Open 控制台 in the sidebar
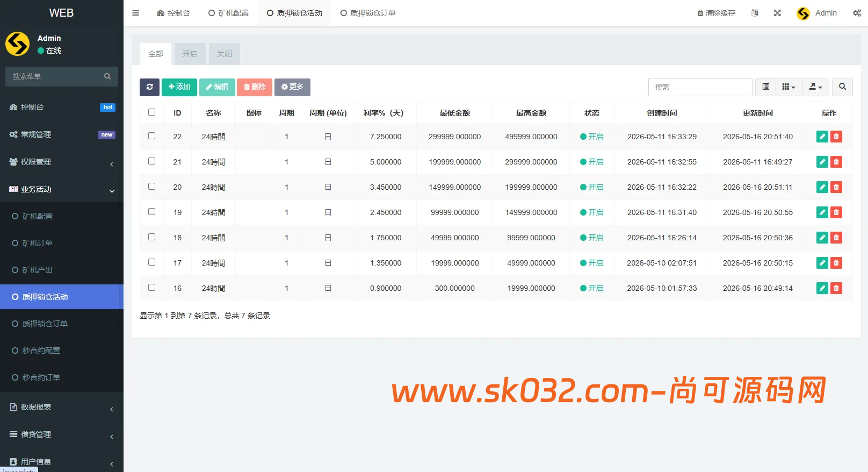868x472 pixels. click(x=62, y=107)
